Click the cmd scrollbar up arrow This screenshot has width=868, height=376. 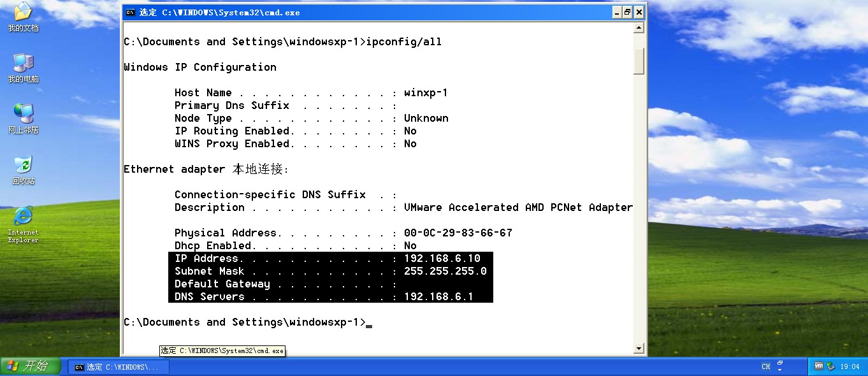coord(639,27)
